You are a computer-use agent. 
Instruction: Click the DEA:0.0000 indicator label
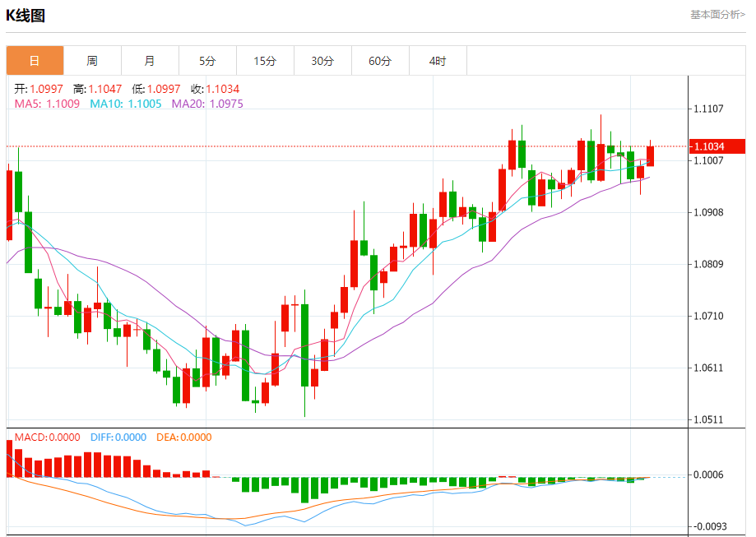point(184,437)
